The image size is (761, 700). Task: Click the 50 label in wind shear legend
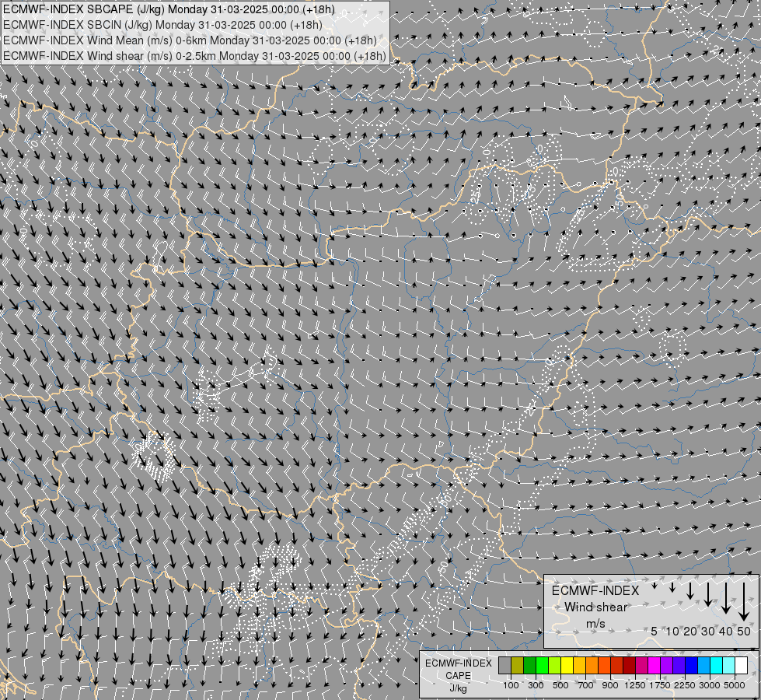(744, 631)
